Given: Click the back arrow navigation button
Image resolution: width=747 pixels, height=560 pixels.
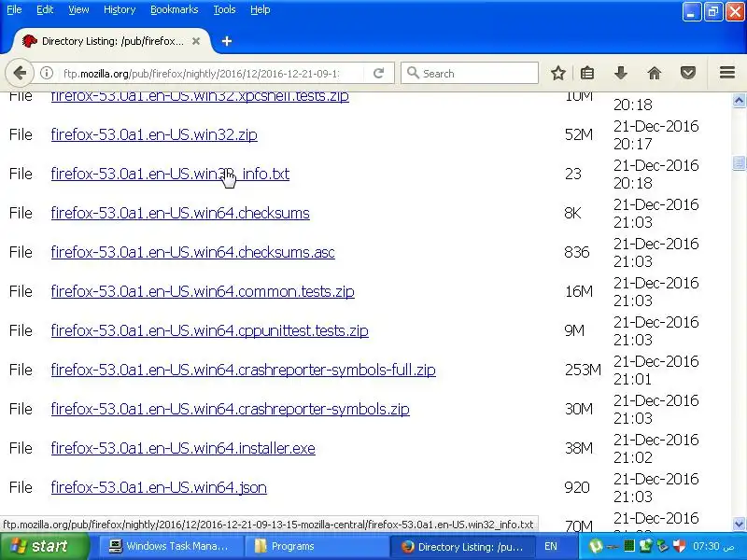Looking at the screenshot, I should 20,74.
